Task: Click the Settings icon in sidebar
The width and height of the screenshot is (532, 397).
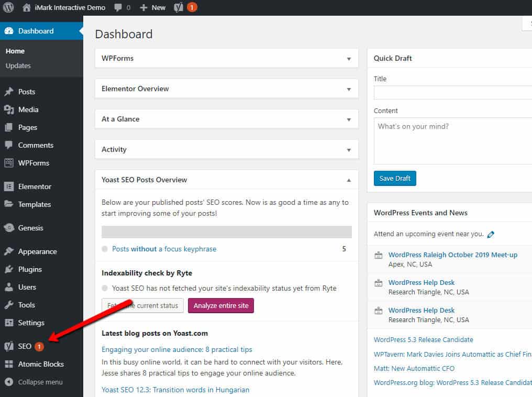Action: point(9,323)
